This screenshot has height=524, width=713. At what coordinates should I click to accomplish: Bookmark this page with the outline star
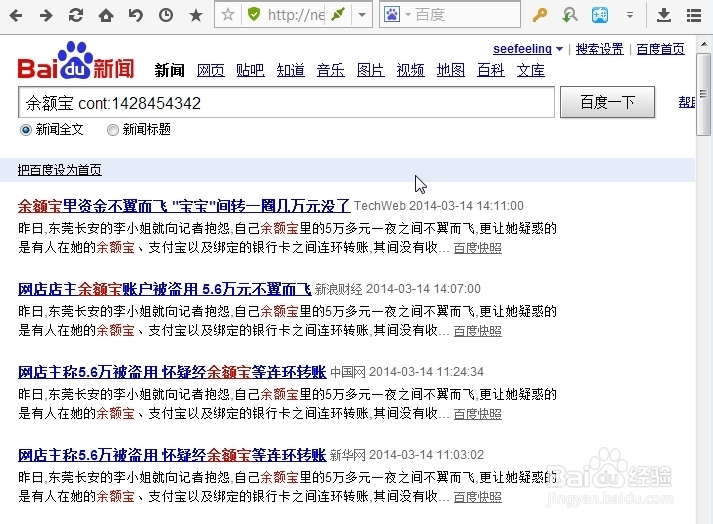[228, 15]
